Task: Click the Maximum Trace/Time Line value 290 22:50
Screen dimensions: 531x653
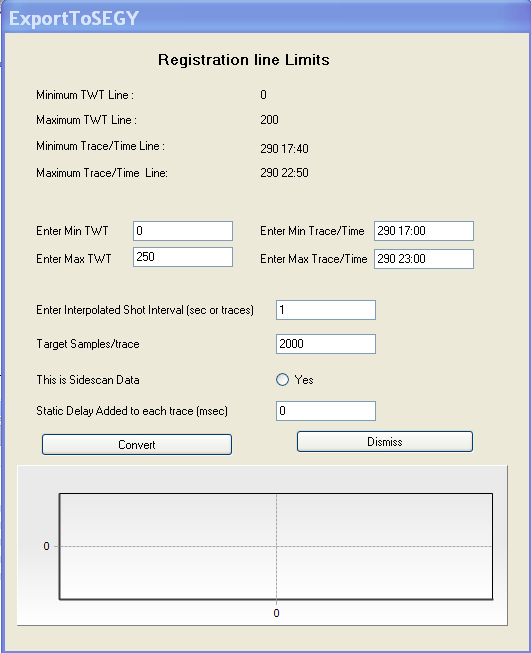Action: pos(284,173)
